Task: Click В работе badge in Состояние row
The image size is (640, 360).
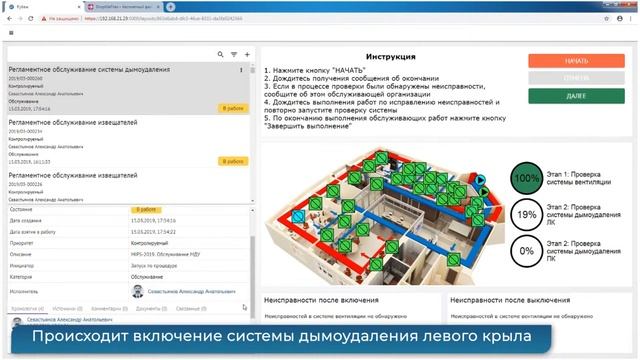Action: pyautogui.click(x=146, y=209)
